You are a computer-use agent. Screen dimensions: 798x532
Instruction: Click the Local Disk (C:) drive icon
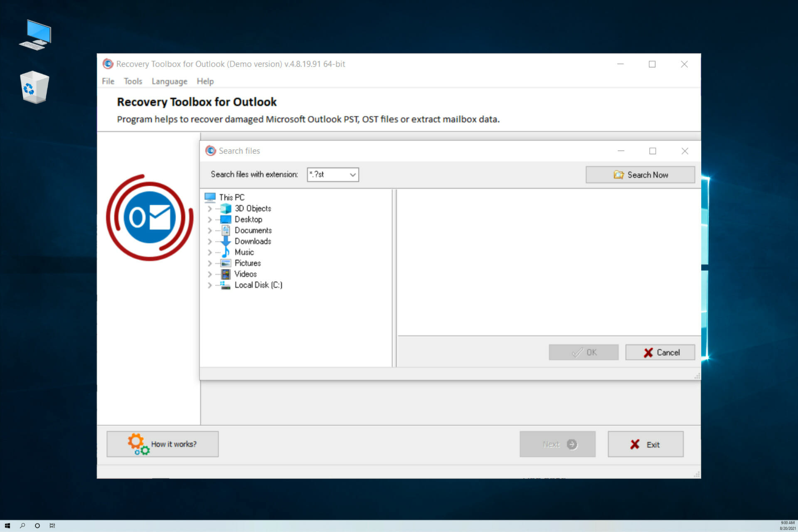point(226,285)
